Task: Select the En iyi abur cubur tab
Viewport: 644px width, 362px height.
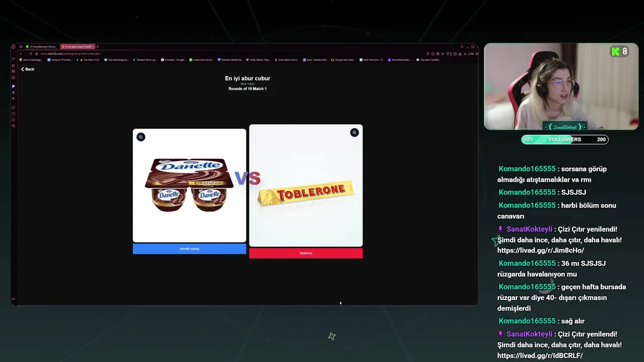Action: point(77,47)
